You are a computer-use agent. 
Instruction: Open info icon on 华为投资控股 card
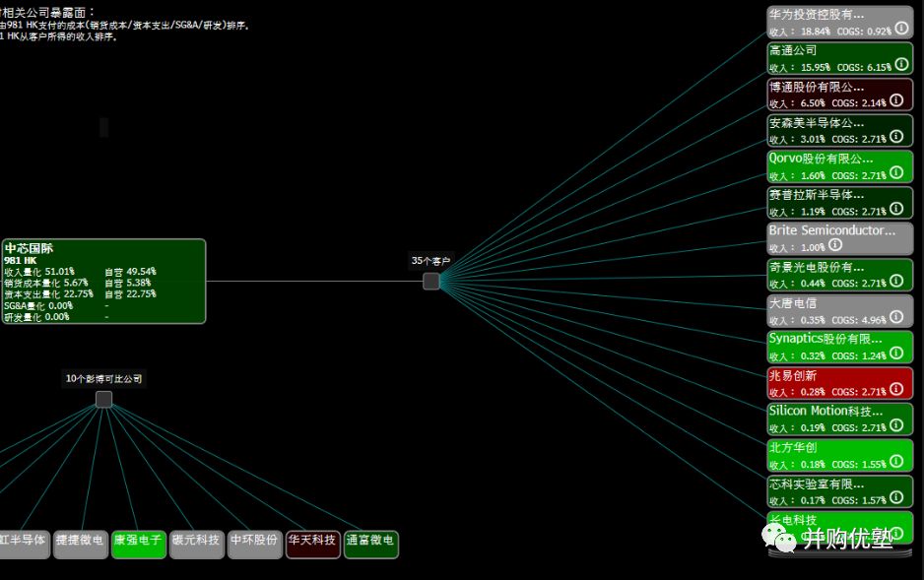tap(901, 29)
